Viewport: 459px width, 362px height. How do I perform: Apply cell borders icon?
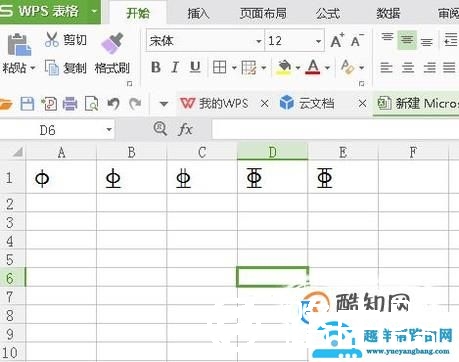point(219,68)
